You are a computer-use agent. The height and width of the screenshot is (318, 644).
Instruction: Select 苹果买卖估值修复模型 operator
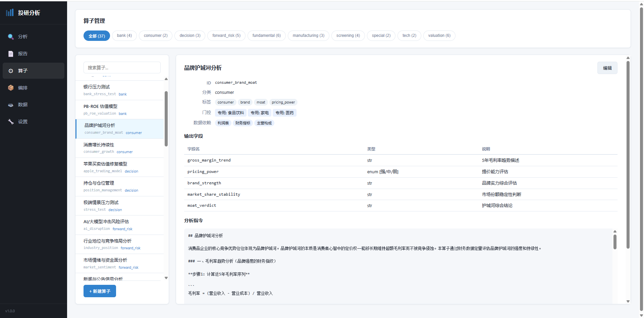120,167
